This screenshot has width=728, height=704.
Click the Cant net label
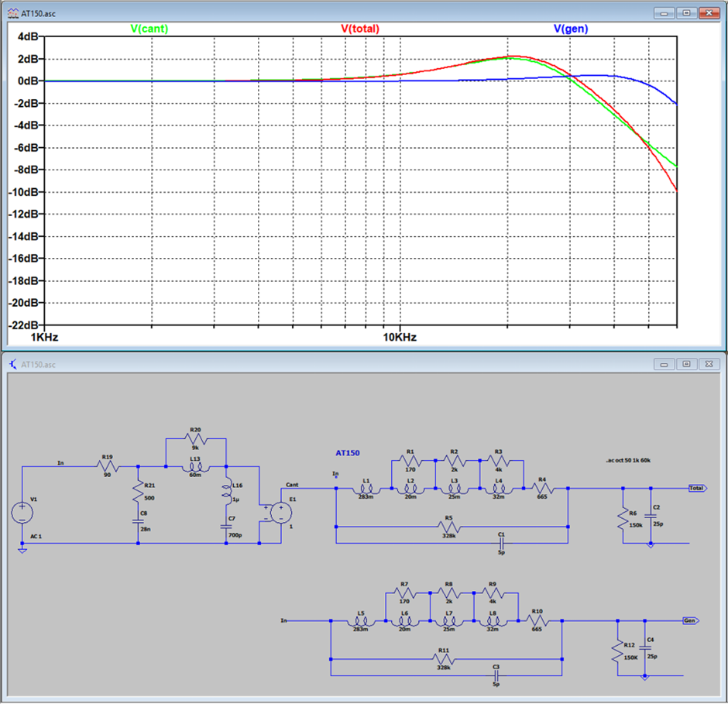[292, 484]
